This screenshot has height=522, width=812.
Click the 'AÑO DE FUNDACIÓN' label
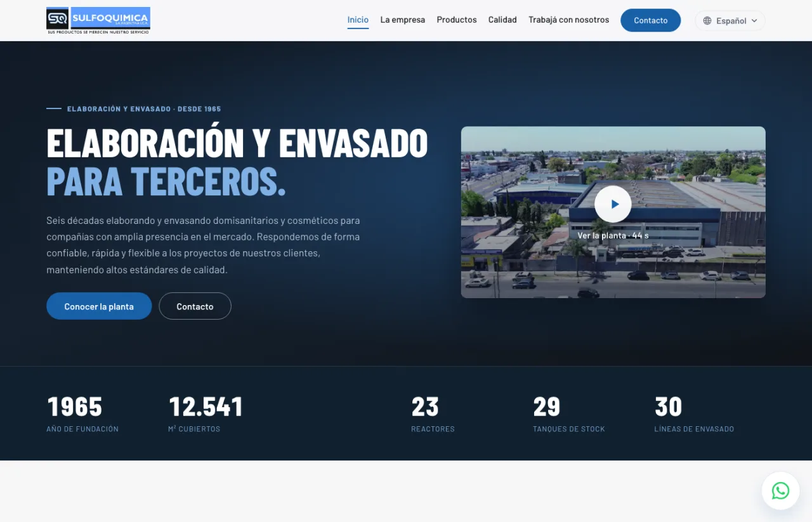[x=82, y=429]
